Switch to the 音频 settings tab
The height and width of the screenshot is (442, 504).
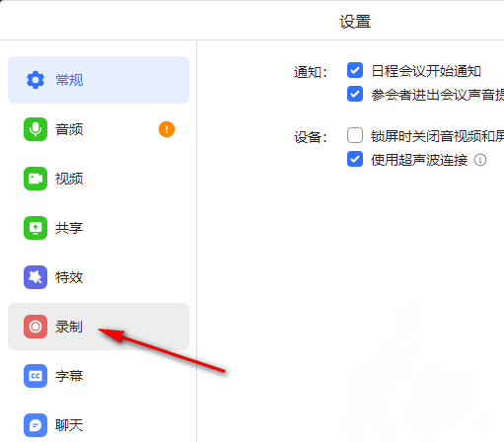click(99, 129)
